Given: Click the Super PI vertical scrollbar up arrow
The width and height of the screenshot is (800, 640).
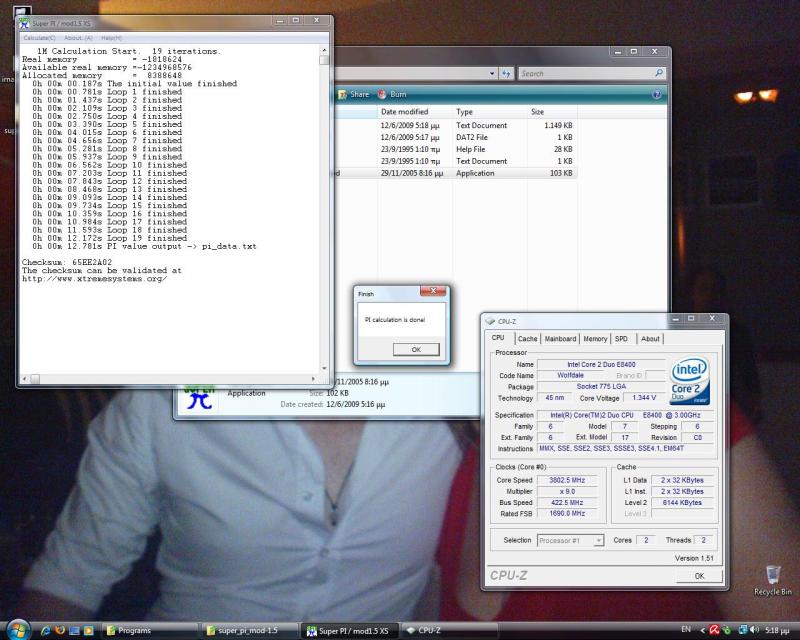Looking at the screenshot, I should pyautogui.click(x=324, y=50).
